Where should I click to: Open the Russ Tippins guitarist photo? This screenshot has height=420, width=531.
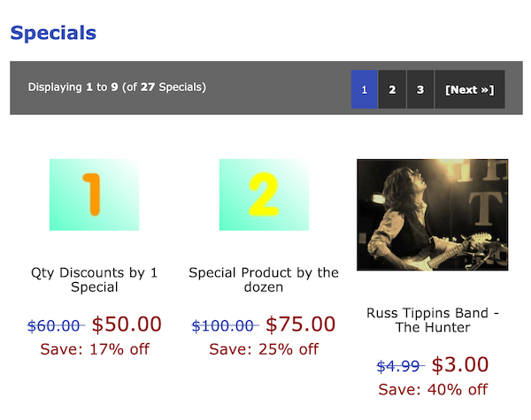point(433,215)
